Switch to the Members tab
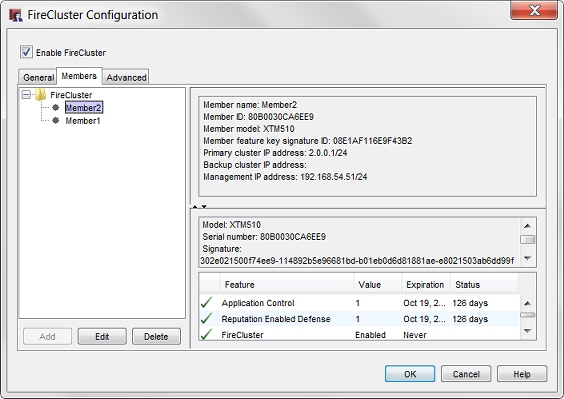 (79, 76)
